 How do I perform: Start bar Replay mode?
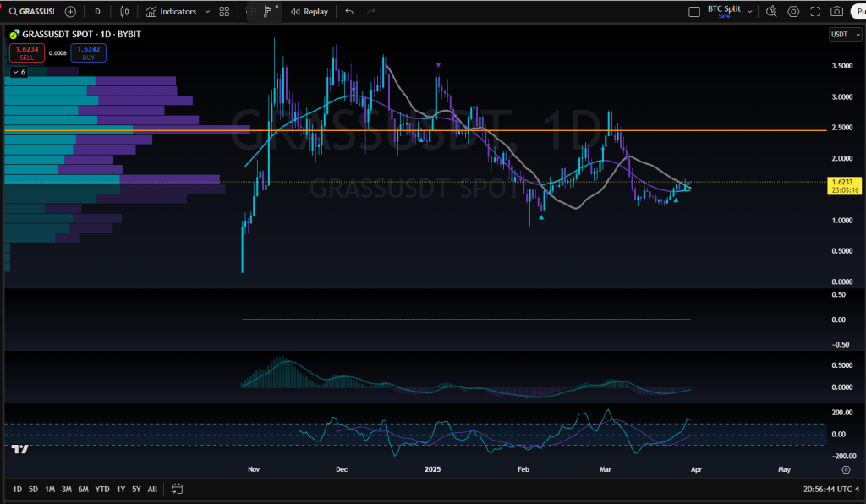point(310,12)
